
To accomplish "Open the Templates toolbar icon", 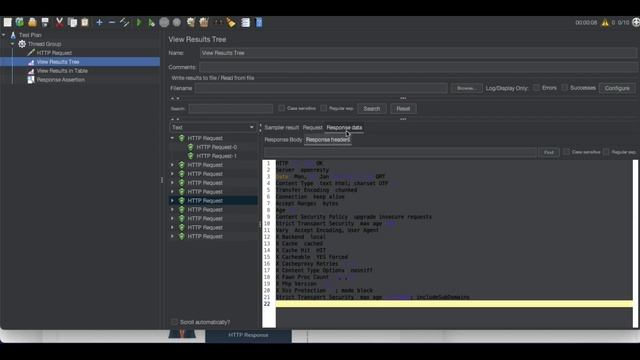I will (20, 22).
